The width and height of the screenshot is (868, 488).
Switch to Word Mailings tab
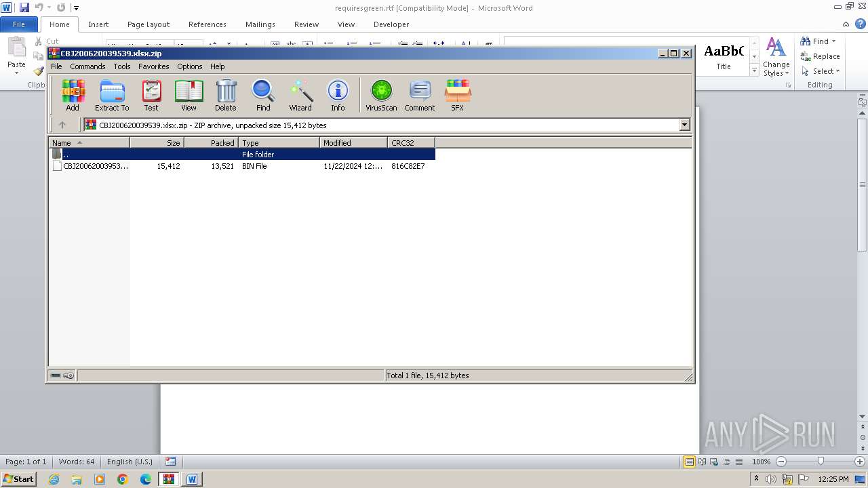point(260,24)
